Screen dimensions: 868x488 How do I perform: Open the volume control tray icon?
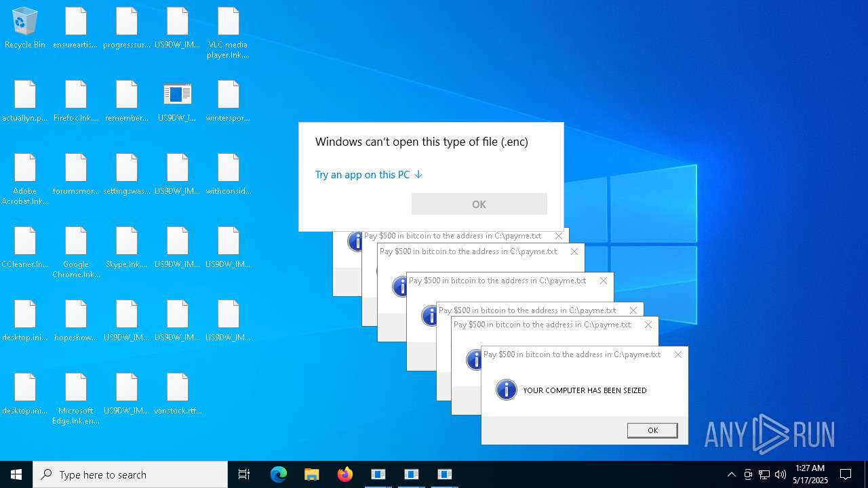coord(781,474)
